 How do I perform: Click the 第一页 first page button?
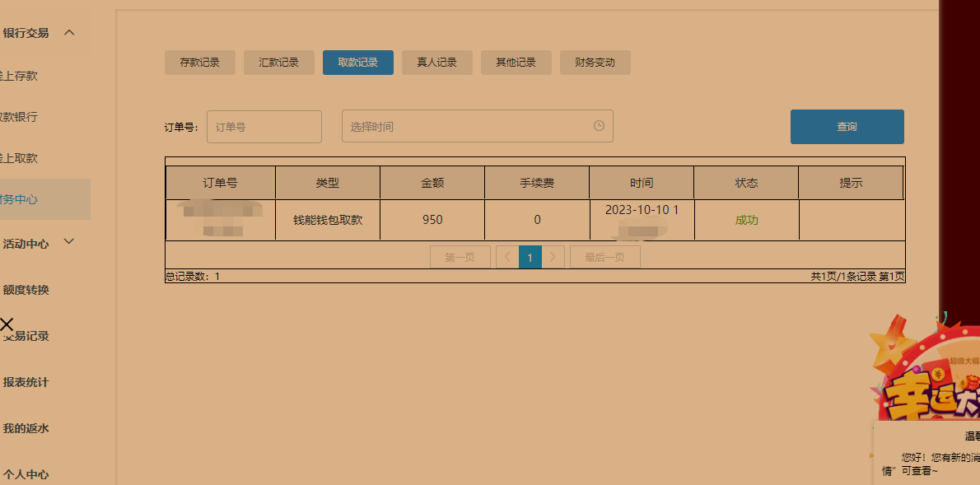click(460, 258)
